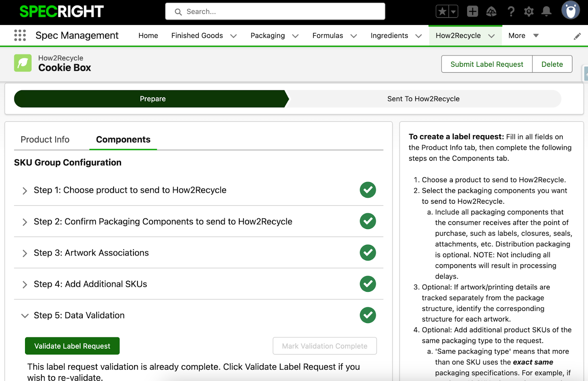Click the Favorites star icon

point(442,12)
